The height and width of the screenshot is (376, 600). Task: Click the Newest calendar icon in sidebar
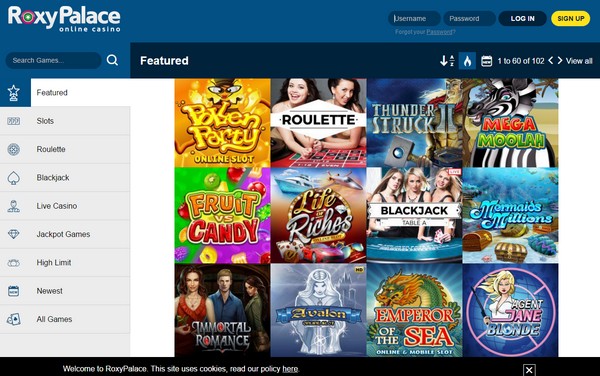(x=14, y=291)
